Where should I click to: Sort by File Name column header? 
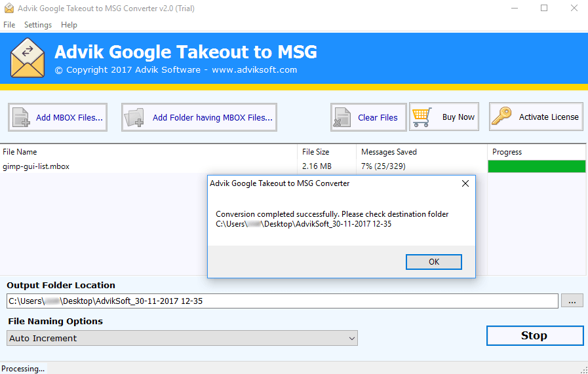tap(149, 152)
